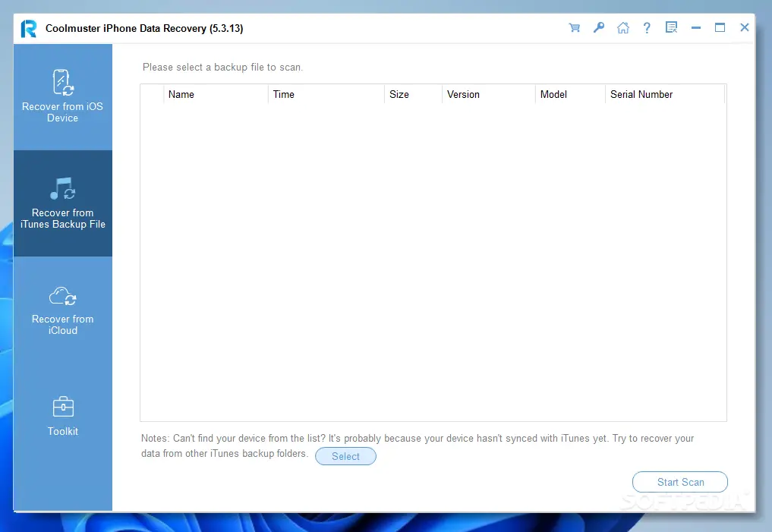Click 'Please select a backup file to scan.' text
This screenshot has height=532, width=772.
pos(222,67)
